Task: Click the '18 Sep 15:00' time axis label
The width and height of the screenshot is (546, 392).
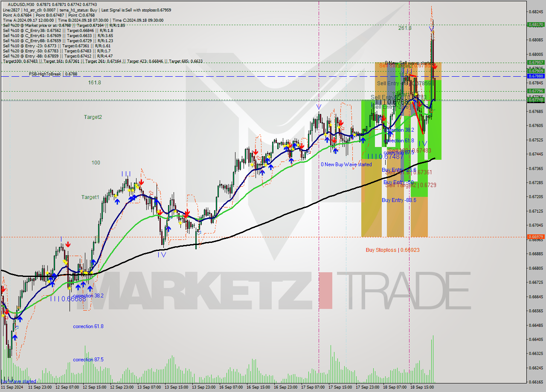Action: [x=422, y=387]
